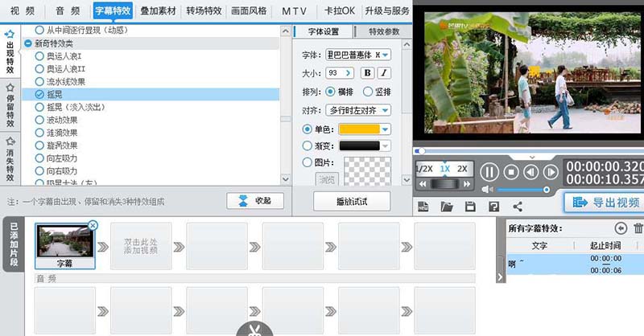Screen dimensions: 644x336
Task: Expand the 单色 yellow color dropdown
Action: point(386,129)
